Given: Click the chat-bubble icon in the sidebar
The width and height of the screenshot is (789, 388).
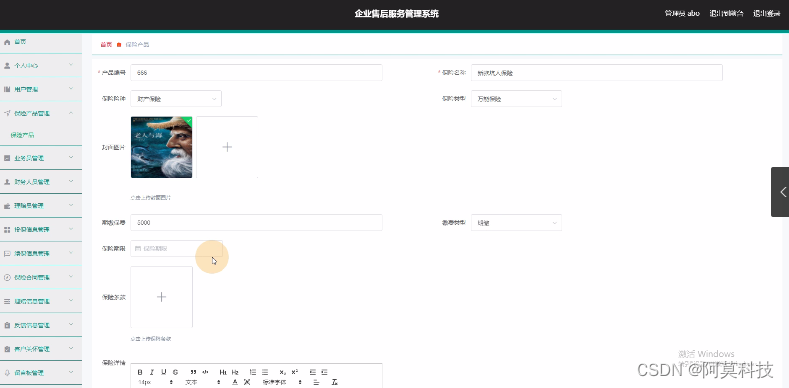Looking at the screenshot, I should pyautogui.click(x=7, y=254).
